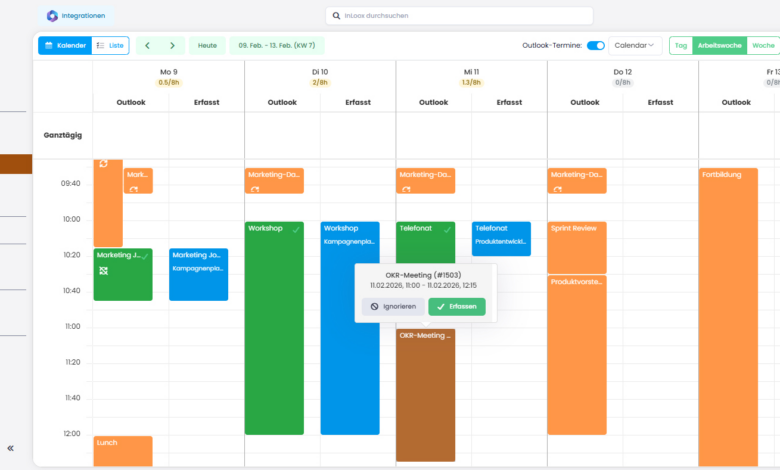This screenshot has height=470, width=780.
Task: Click the Erfassen button in popup
Action: point(457,306)
